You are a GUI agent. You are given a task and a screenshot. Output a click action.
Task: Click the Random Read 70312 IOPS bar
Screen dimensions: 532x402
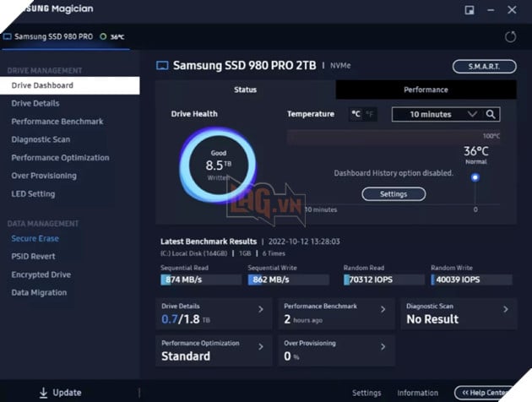[384, 280]
